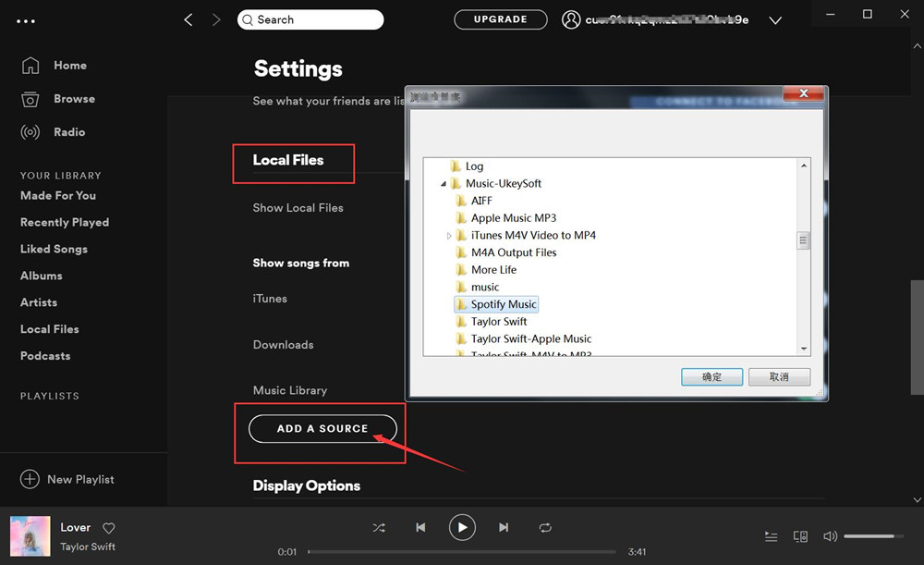The height and width of the screenshot is (565, 924).
Task: Click the 确定 (OK) button
Action: coord(711,377)
